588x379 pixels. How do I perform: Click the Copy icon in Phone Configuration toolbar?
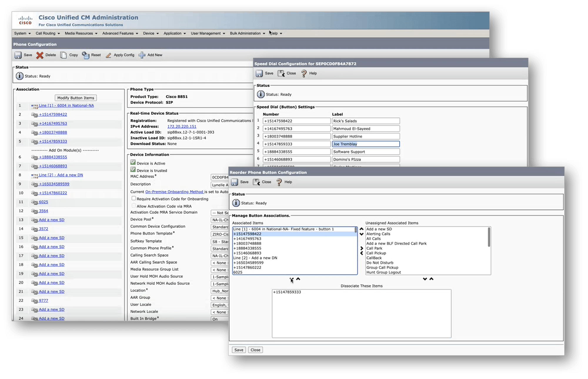pos(64,55)
